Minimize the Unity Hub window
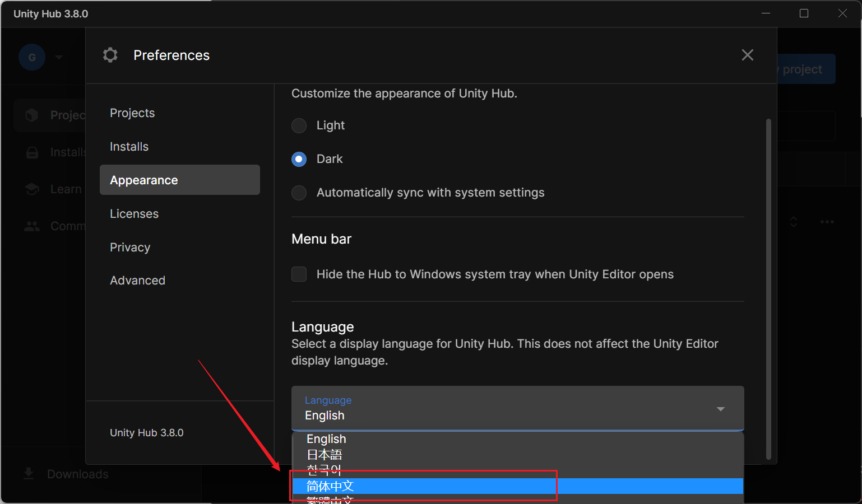This screenshot has height=504, width=862. coord(766,13)
